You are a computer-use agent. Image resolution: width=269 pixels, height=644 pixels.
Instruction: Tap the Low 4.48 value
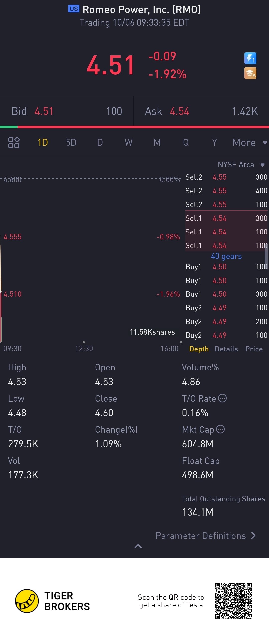[x=17, y=412]
